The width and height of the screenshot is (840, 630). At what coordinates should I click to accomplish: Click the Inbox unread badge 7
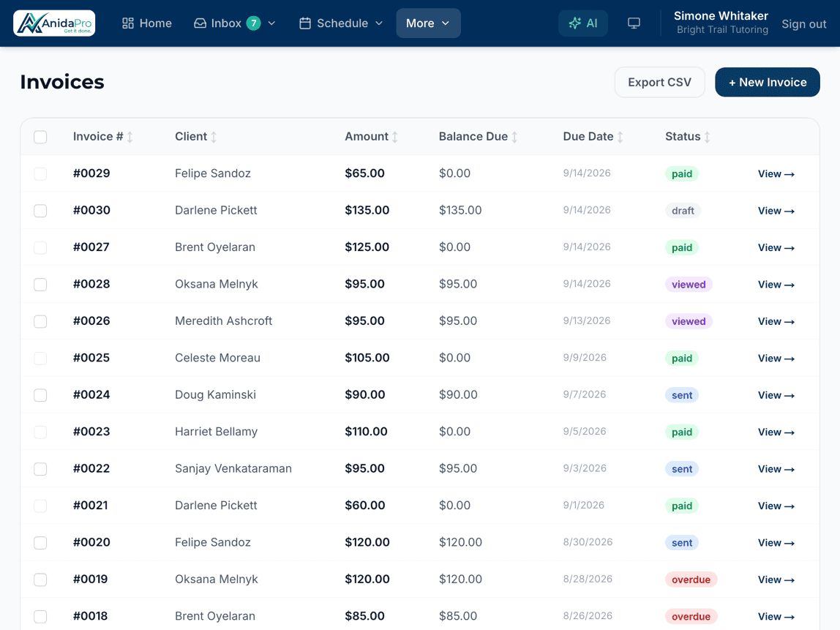pyautogui.click(x=253, y=23)
